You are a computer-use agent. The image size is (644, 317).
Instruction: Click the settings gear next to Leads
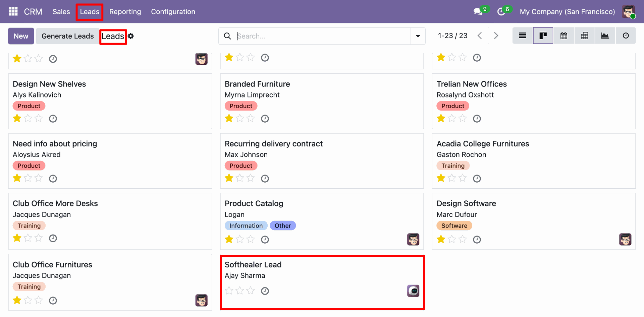pyautogui.click(x=131, y=36)
